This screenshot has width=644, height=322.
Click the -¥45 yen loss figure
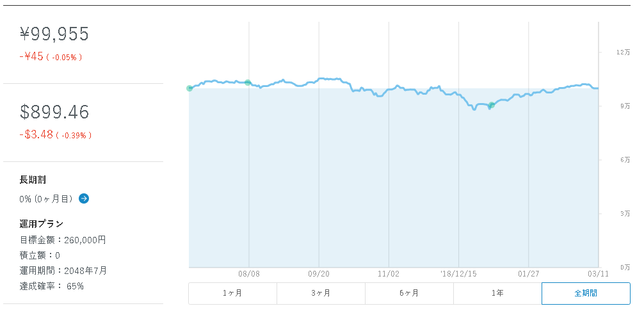click(31, 57)
